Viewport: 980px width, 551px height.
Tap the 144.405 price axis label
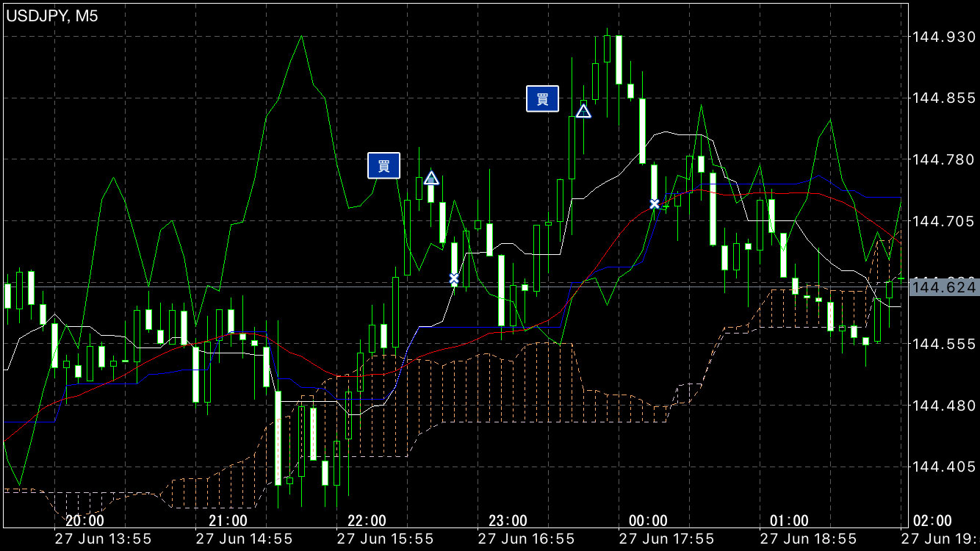943,467
